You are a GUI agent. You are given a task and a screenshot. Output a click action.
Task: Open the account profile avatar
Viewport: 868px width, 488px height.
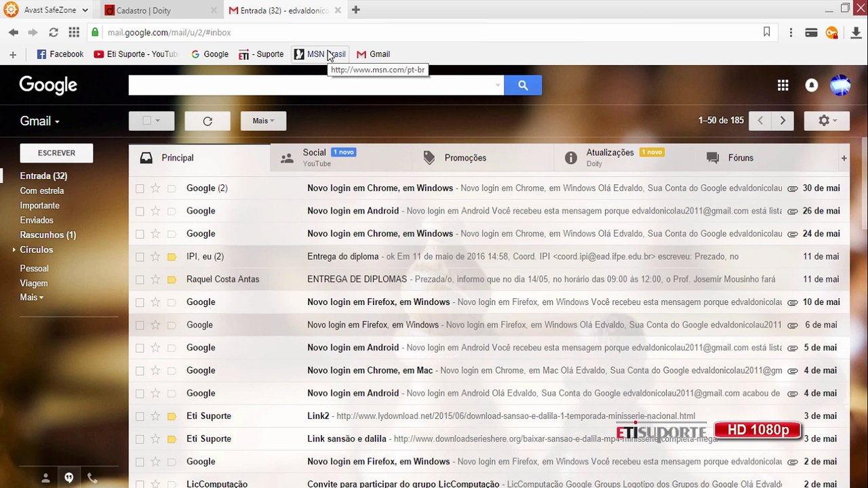coord(840,85)
